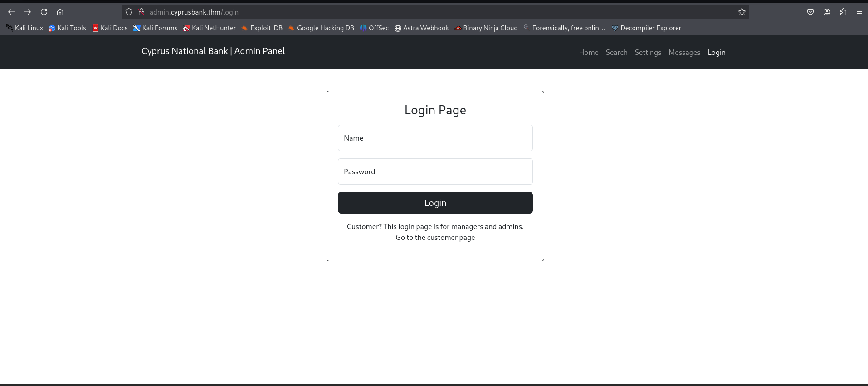868x386 pixels.
Task: Open the Kali Linux bookmark
Action: 24,28
